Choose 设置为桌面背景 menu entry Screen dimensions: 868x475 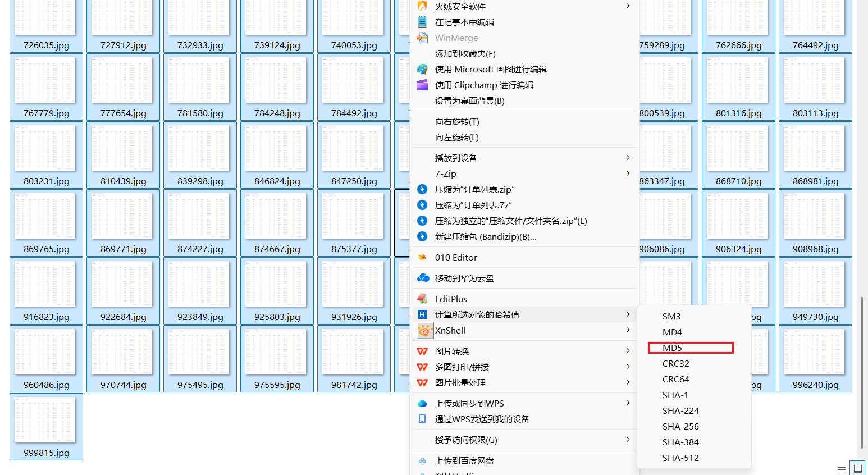tap(469, 101)
